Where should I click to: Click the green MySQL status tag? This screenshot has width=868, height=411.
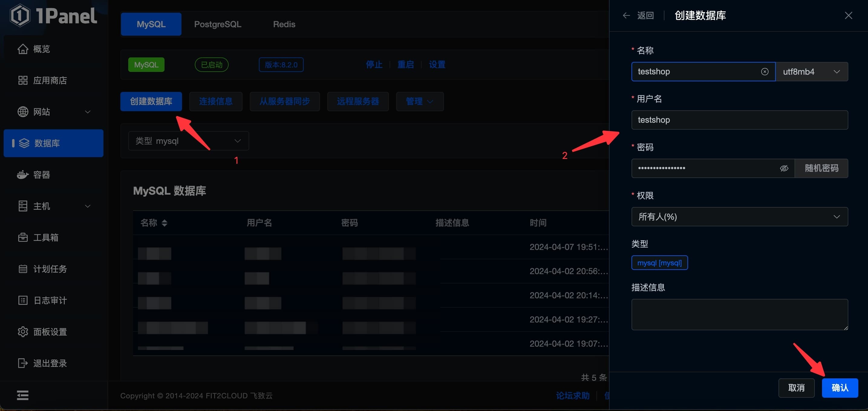click(146, 65)
